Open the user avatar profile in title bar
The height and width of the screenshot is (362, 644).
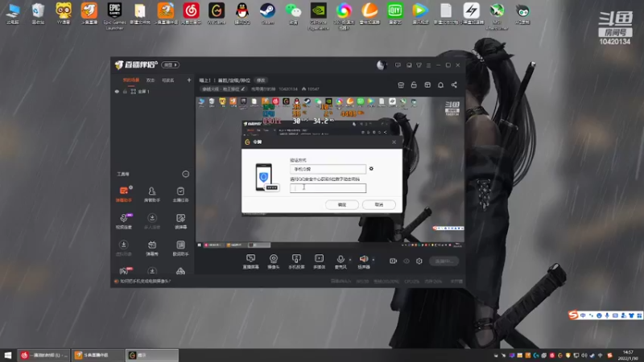[x=382, y=65]
